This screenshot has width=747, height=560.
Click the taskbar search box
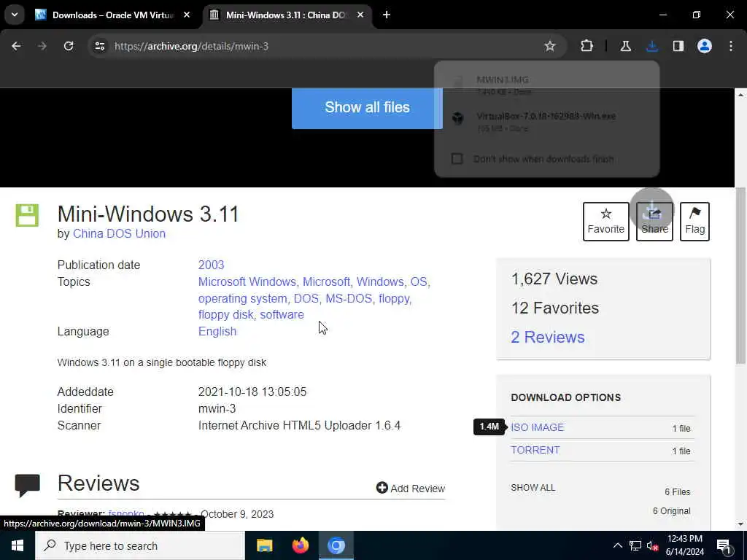[x=140, y=545]
